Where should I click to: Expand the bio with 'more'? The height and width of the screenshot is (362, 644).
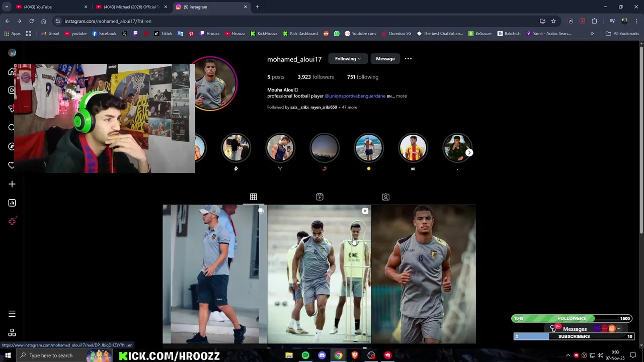coord(401,96)
